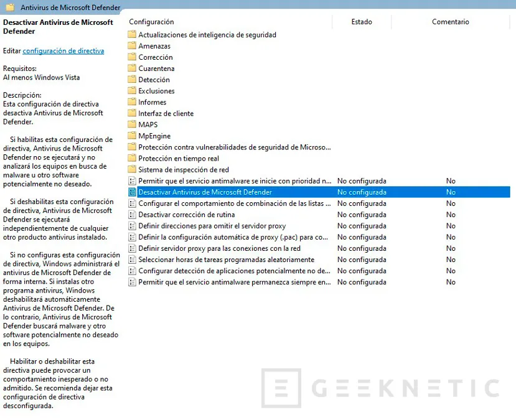This screenshot has height=420, width=516.
Task: Click the Corrección folder icon
Action: point(132,57)
